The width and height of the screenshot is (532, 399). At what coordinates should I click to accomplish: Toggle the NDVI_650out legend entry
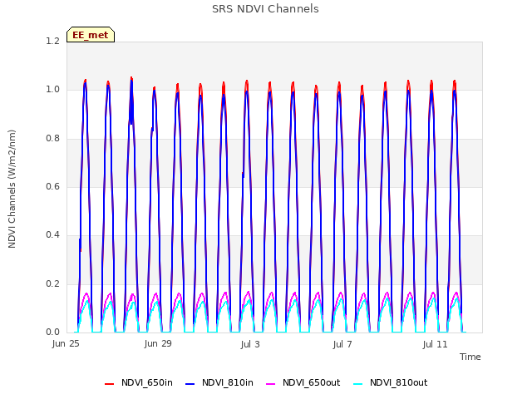point(303,382)
